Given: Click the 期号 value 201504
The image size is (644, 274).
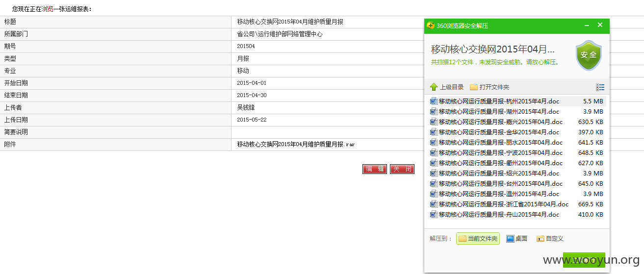Looking at the screenshot, I should point(246,47).
